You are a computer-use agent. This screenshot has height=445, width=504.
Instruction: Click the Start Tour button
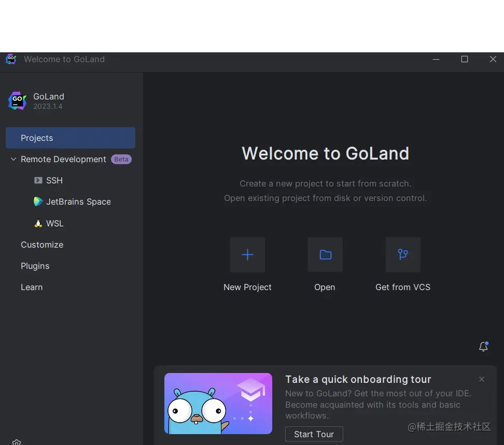pos(314,434)
